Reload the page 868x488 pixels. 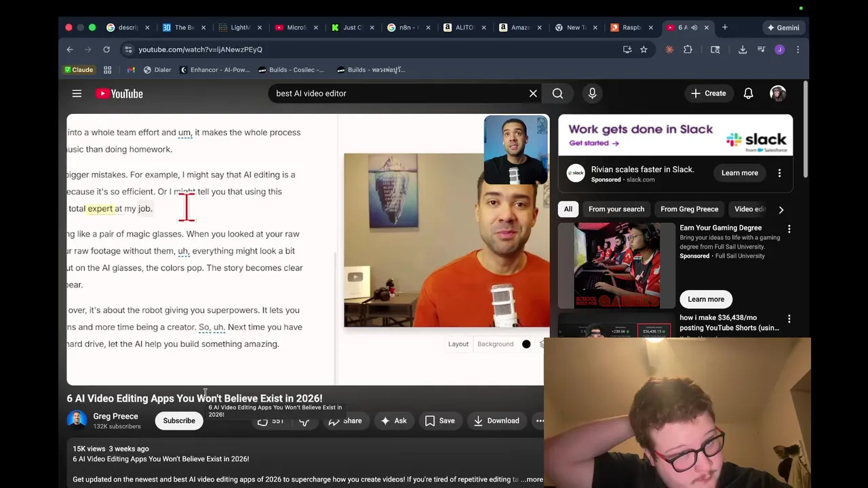[106, 49]
